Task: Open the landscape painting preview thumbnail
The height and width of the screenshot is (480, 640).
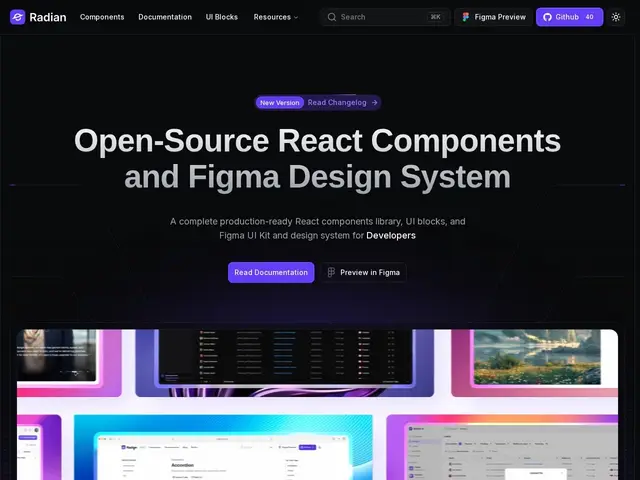Action: click(535, 362)
